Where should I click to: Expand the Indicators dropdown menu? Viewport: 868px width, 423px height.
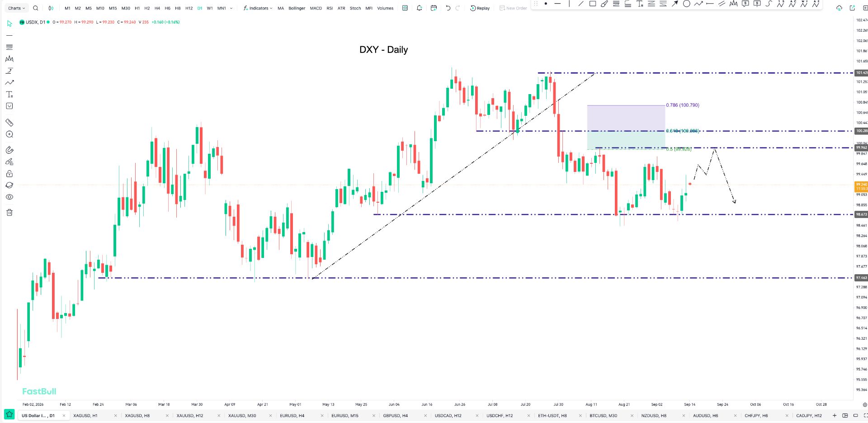(258, 8)
